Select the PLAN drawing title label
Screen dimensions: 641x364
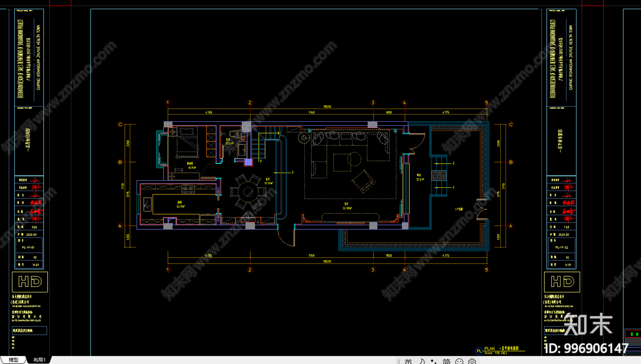pos(490,349)
